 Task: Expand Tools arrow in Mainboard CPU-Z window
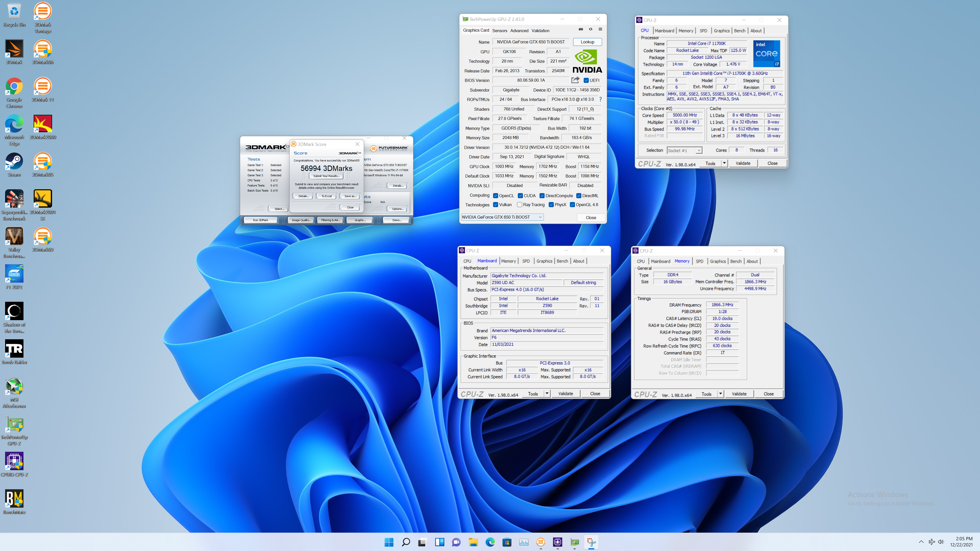547,394
